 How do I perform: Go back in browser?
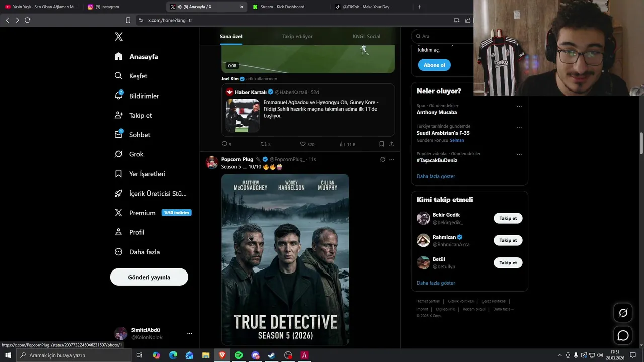click(7, 20)
